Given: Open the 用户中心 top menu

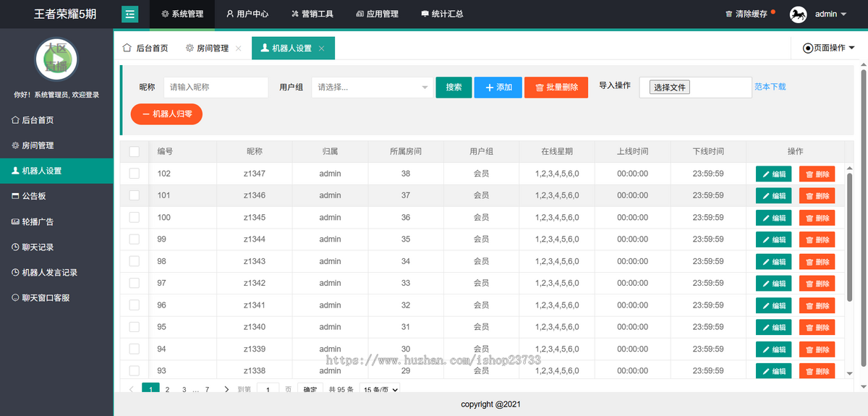Looking at the screenshot, I should tap(247, 14).
